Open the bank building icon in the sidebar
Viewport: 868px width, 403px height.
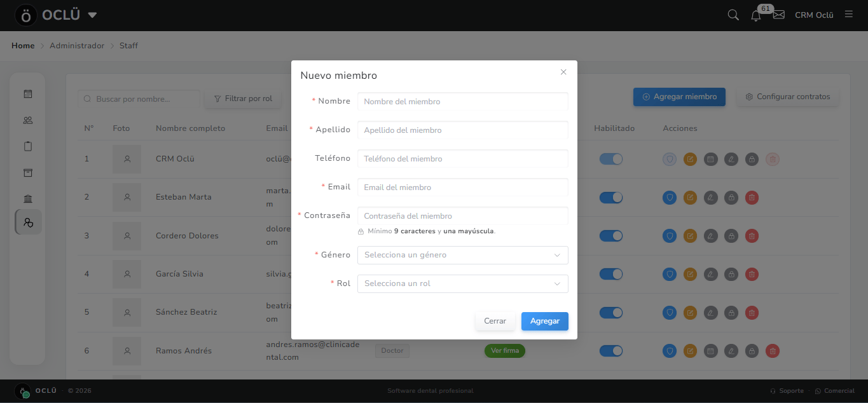(x=28, y=199)
